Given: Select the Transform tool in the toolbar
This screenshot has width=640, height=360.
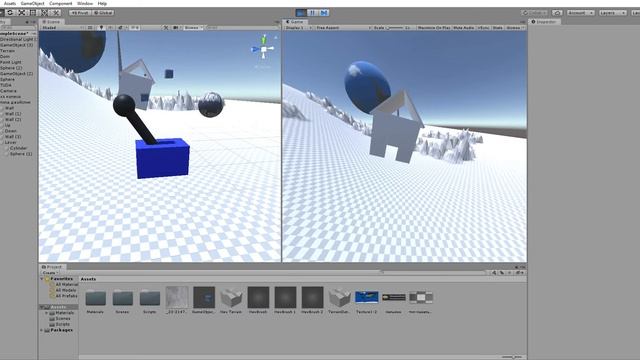Looking at the screenshot, I should [44, 13].
